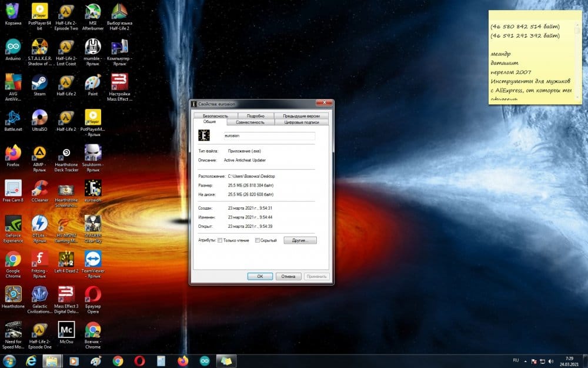Tick the 'Скрытый' attribute checkbox

258,240
